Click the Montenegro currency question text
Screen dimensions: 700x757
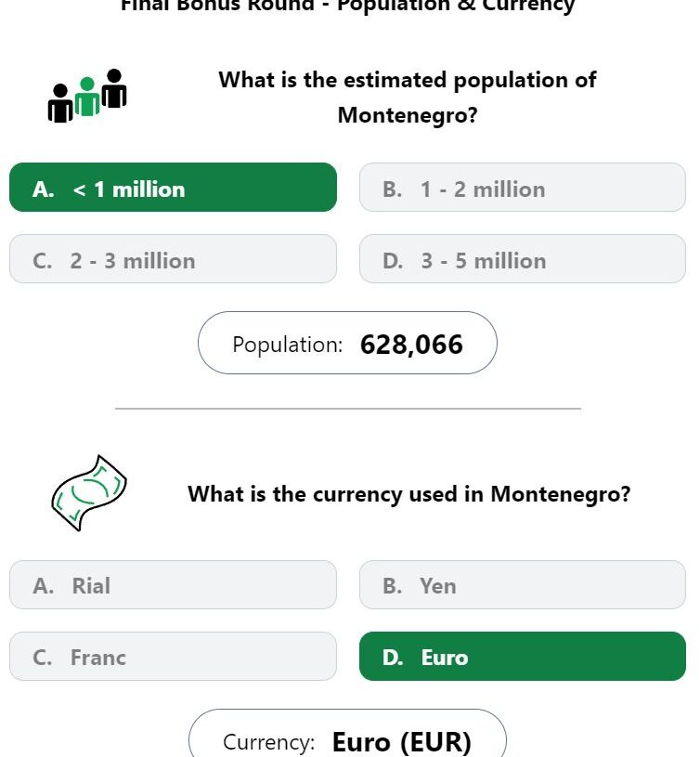409,494
